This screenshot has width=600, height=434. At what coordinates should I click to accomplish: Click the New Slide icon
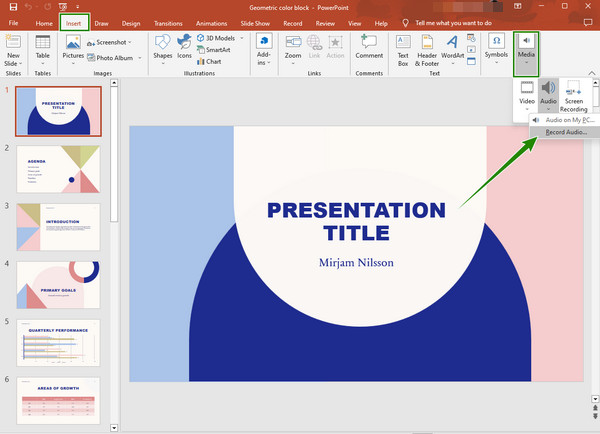pyautogui.click(x=13, y=41)
